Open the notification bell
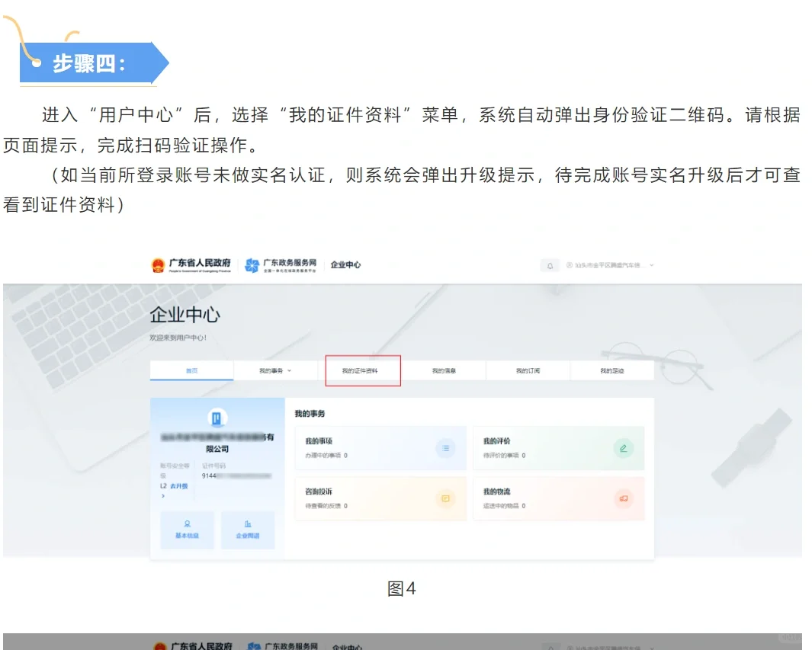 tap(552, 265)
